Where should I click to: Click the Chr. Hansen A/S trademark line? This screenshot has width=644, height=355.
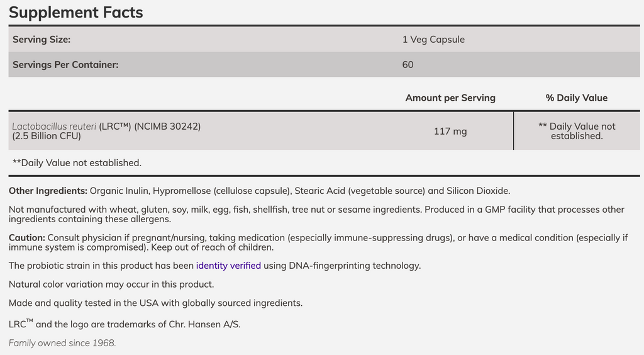tap(125, 325)
